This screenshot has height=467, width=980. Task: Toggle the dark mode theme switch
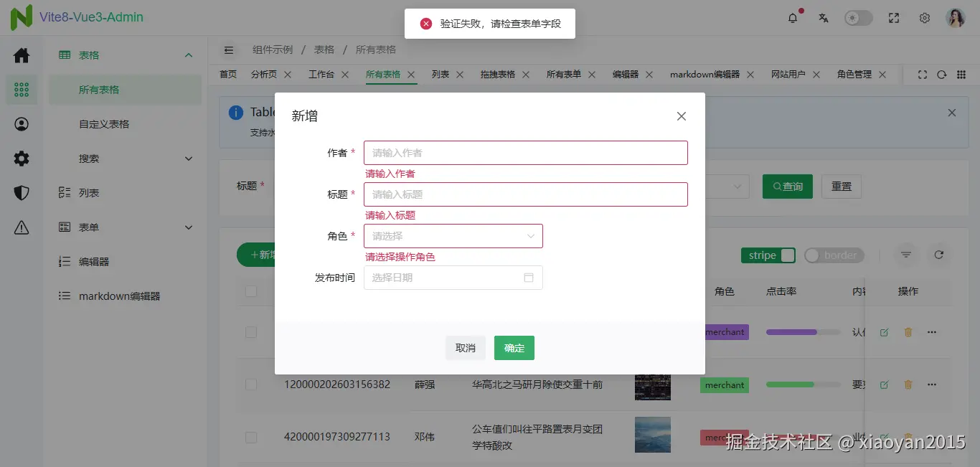click(x=858, y=18)
